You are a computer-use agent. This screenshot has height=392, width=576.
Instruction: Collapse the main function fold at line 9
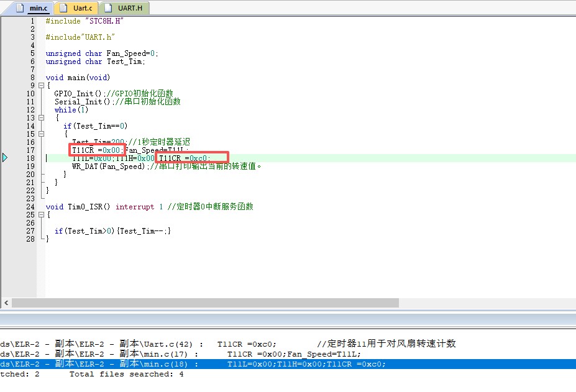(41, 86)
